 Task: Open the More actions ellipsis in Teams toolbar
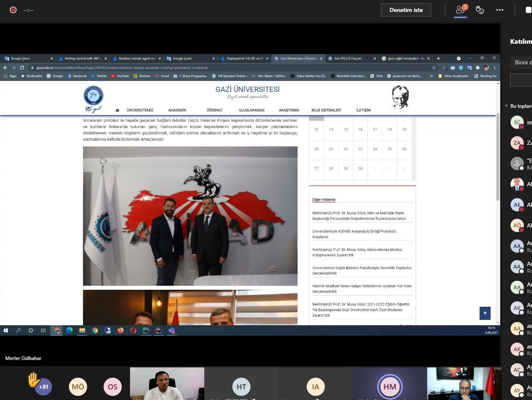click(x=500, y=10)
